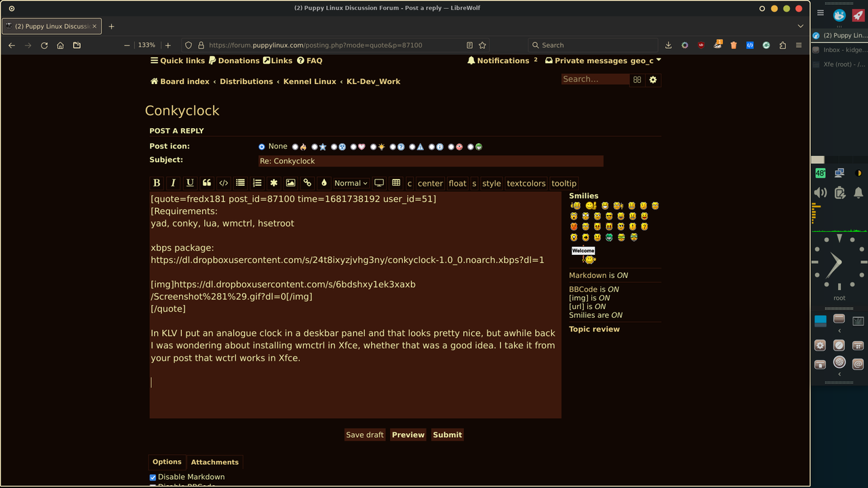The height and width of the screenshot is (488, 868).
Task: Open the advanced search gear menu
Action: coord(652,79)
